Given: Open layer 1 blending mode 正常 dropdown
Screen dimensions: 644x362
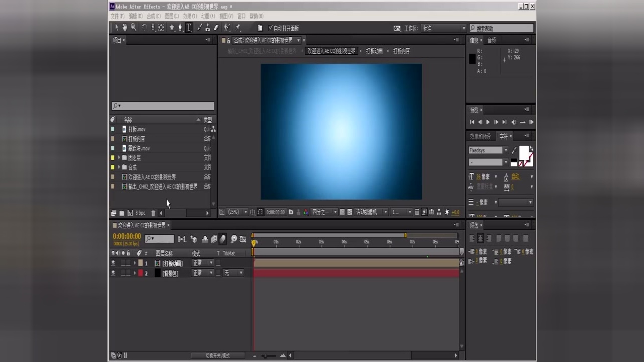Looking at the screenshot, I should 202,263.
